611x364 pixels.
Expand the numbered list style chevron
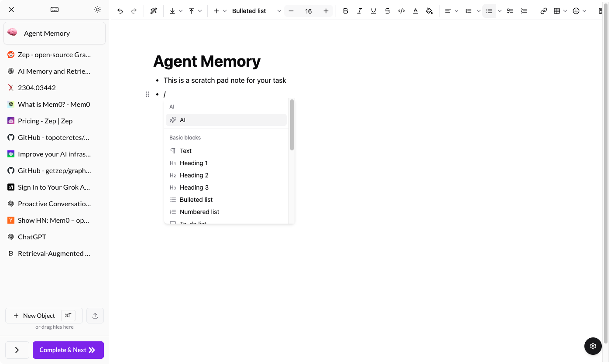(478, 11)
